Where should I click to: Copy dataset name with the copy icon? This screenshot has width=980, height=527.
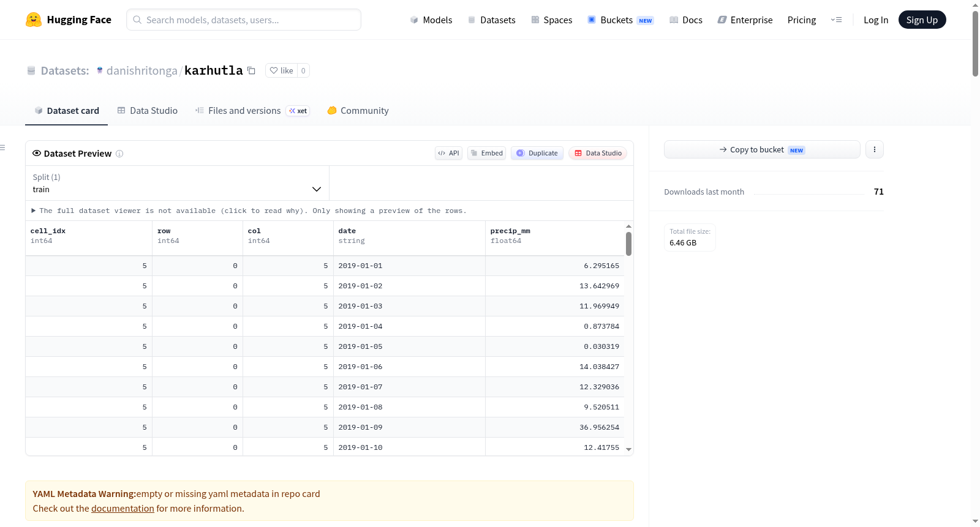tap(251, 70)
